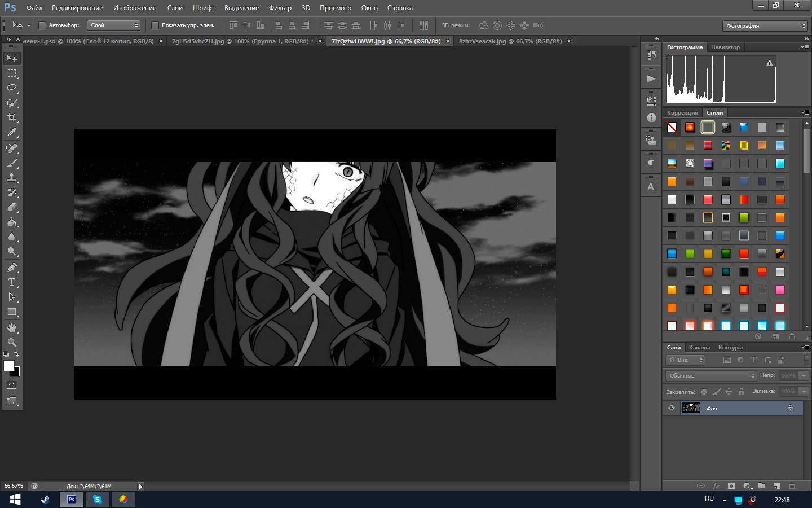Viewport: 812px width, 508px height.
Task: Open the Слой auto-select dropdown
Action: pos(114,25)
